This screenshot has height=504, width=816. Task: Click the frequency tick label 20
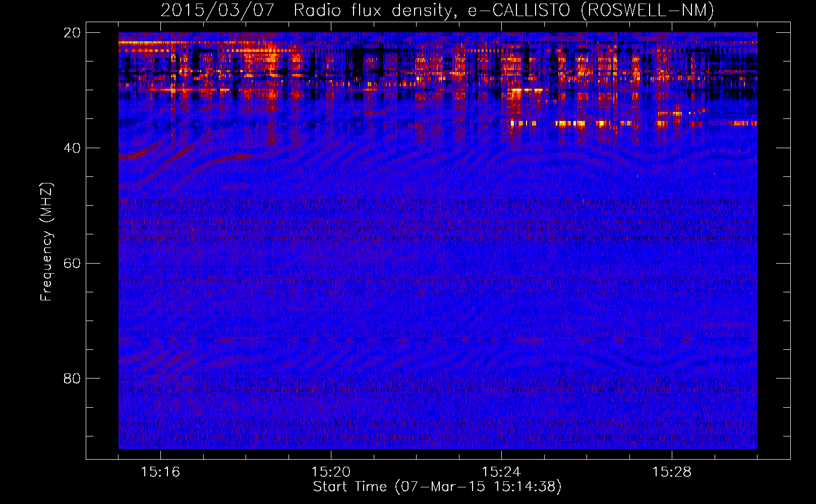coord(72,33)
